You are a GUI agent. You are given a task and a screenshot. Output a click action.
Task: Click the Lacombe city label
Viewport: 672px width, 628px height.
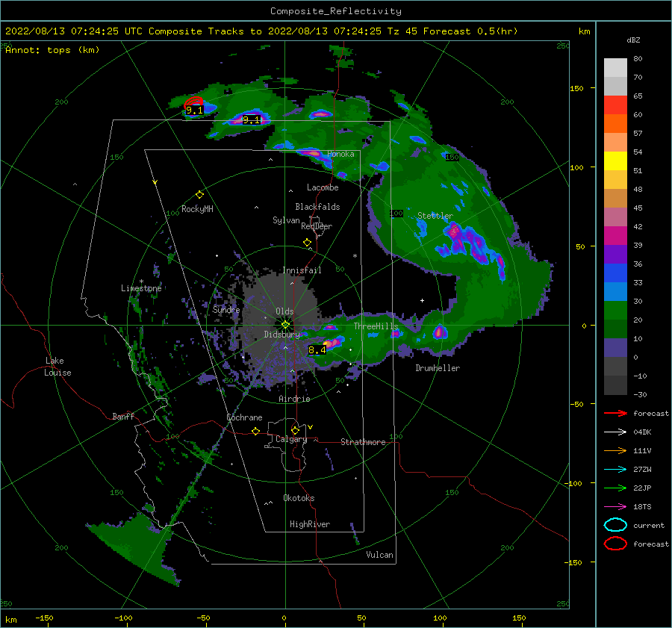coord(323,187)
